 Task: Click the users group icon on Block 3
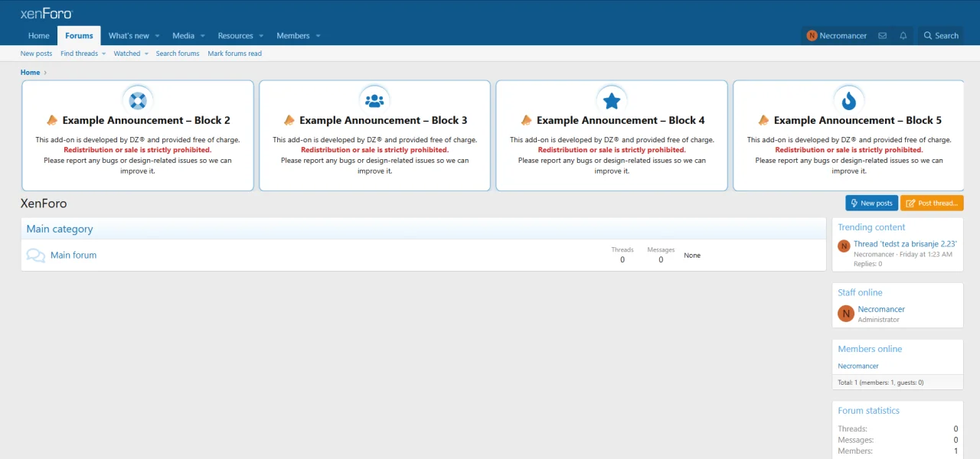pos(374,100)
